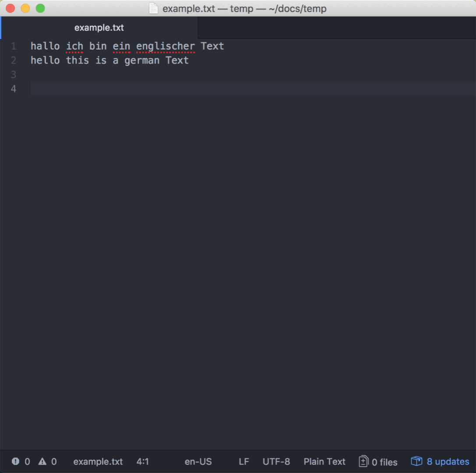Click line number 2 in the gutter
This screenshot has height=473, width=476.
[x=13, y=60]
